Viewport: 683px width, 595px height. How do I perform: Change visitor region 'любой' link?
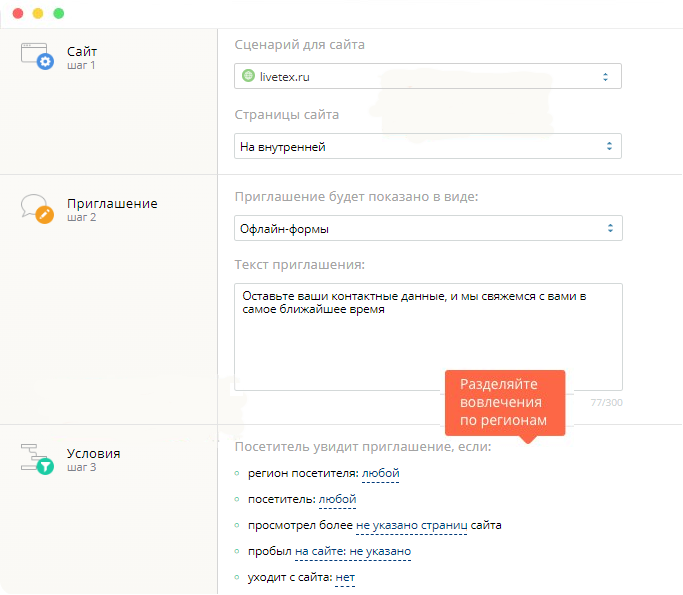(x=380, y=473)
